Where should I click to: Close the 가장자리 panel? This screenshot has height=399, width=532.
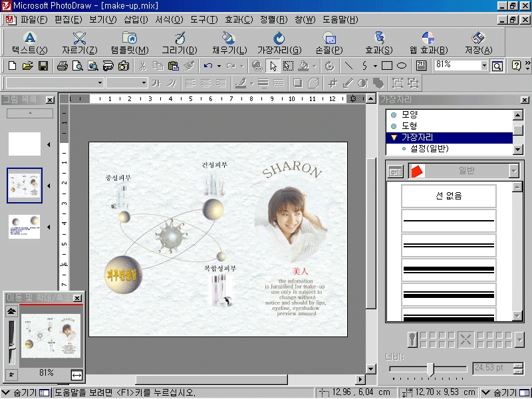525,100
